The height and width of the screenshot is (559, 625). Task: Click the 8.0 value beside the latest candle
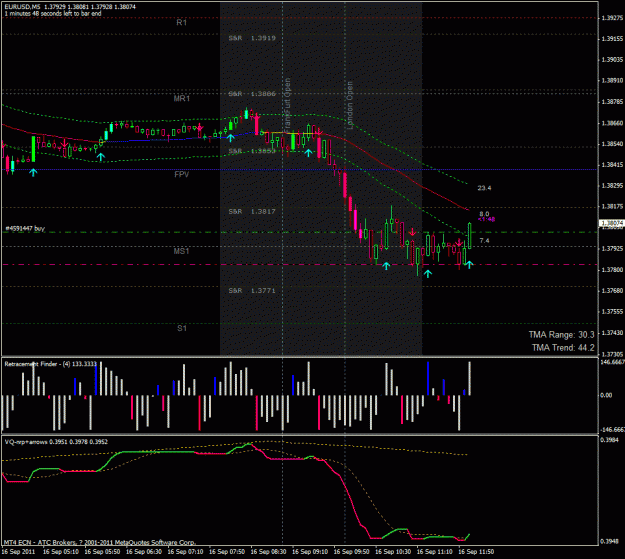tap(484, 214)
